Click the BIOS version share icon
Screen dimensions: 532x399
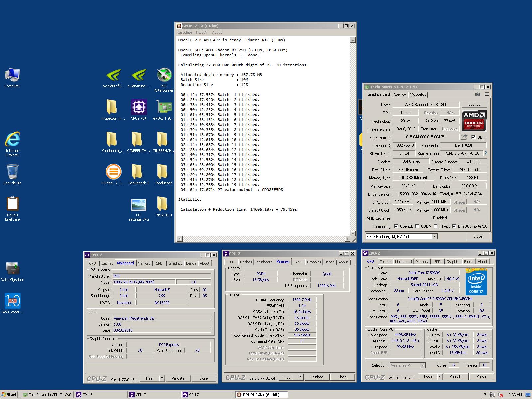(x=464, y=137)
